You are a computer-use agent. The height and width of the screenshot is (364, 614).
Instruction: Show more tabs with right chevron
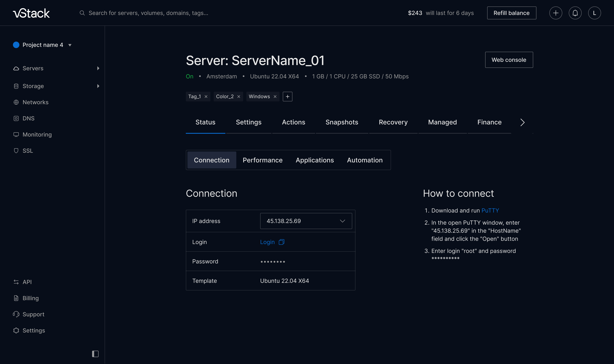point(522,122)
